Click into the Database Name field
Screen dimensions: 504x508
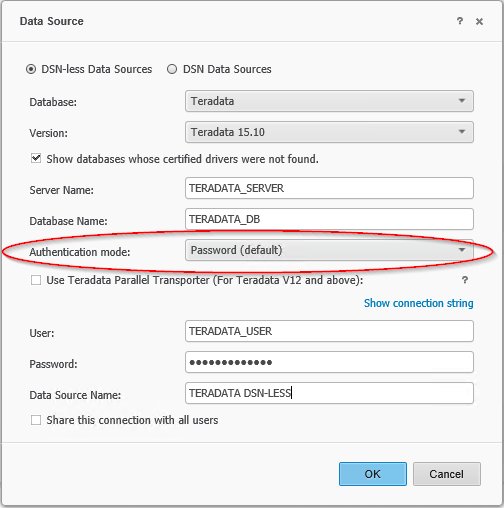329,219
